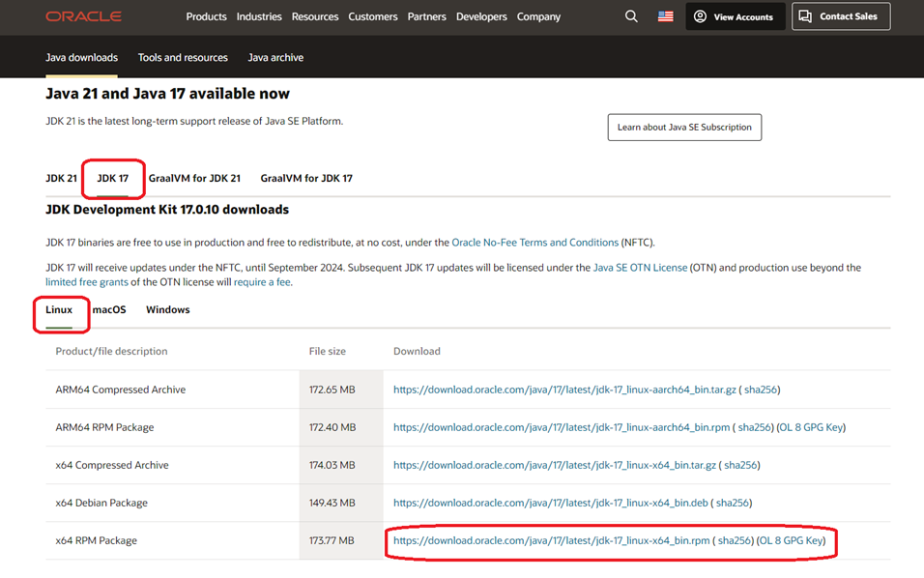Download jdk-17_linux-x64_bin.deb link
Image resolution: width=924 pixels, height=578 pixels.
pyautogui.click(x=550, y=503)
